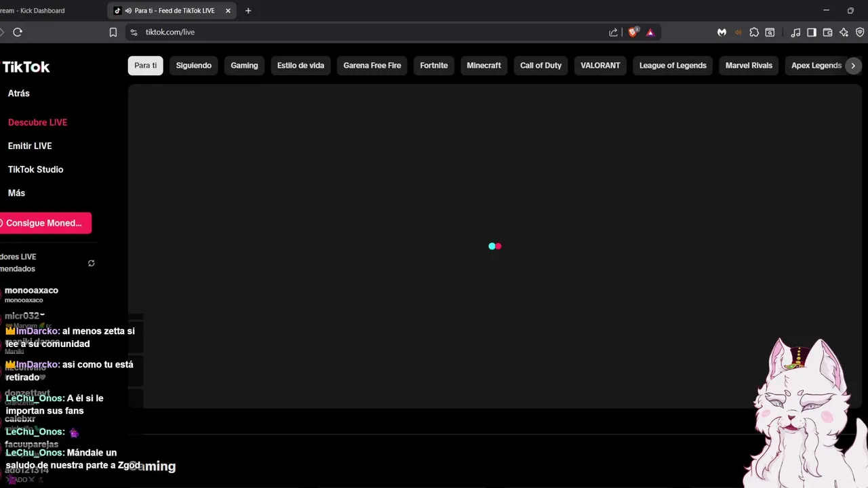Open Emitir LIVE in sidebar
Screen dimensions: 868x488
pyautogui.click(x=30, y=146)
